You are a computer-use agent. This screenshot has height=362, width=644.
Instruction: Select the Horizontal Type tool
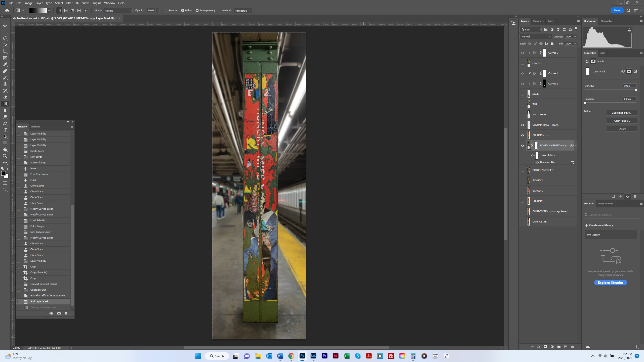click(5, 130)
